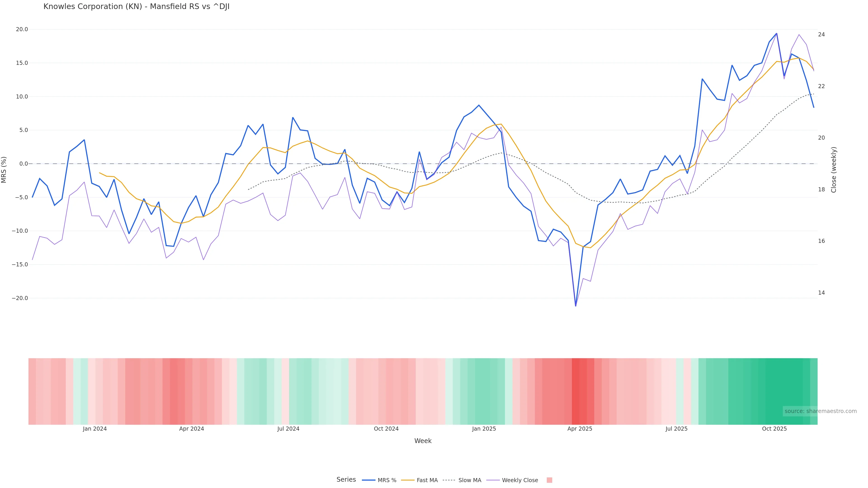The image size is (868, 488).
Task: Click the Apr 2025 x-axis tick label
Action: (580, 429)
